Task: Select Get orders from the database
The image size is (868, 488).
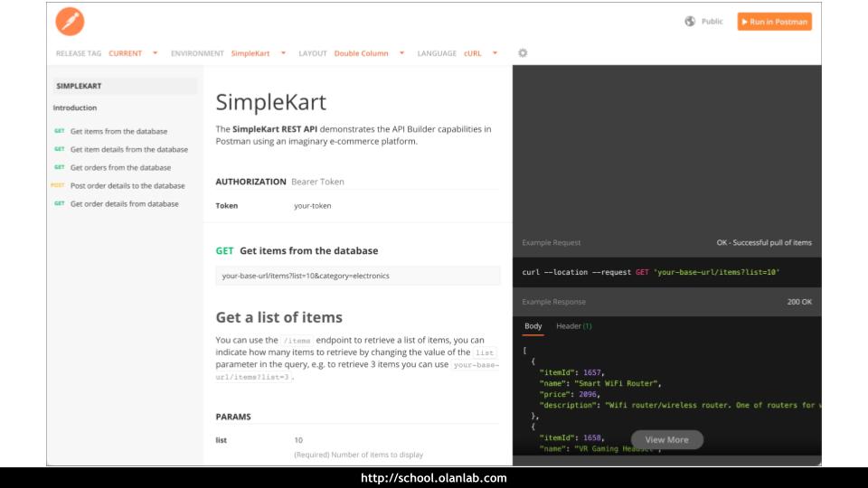Action: [x=120, y=168]
